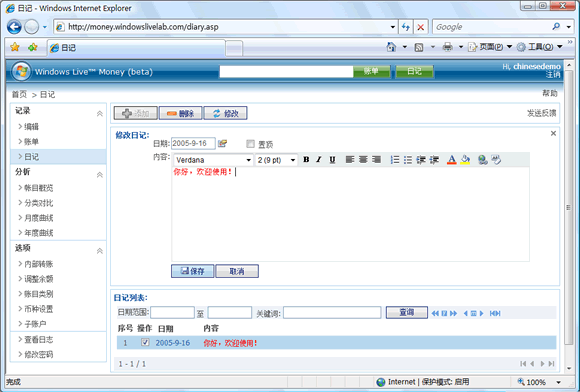Add to Favorites with green plus star

pyautogui.click(x=33, y=47)
